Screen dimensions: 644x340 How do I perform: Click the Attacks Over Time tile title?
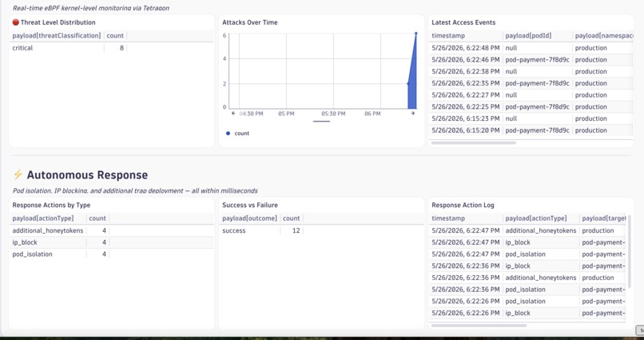[x=250, y=22]
